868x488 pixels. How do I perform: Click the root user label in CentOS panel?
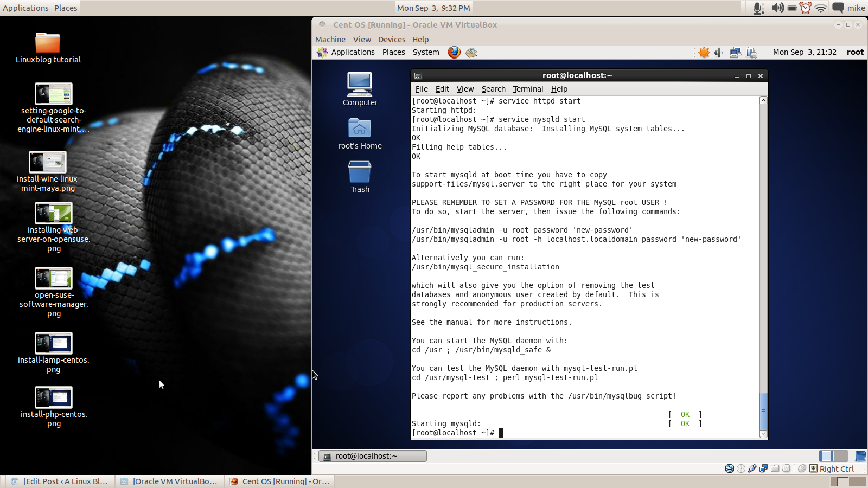coord(855,52)
